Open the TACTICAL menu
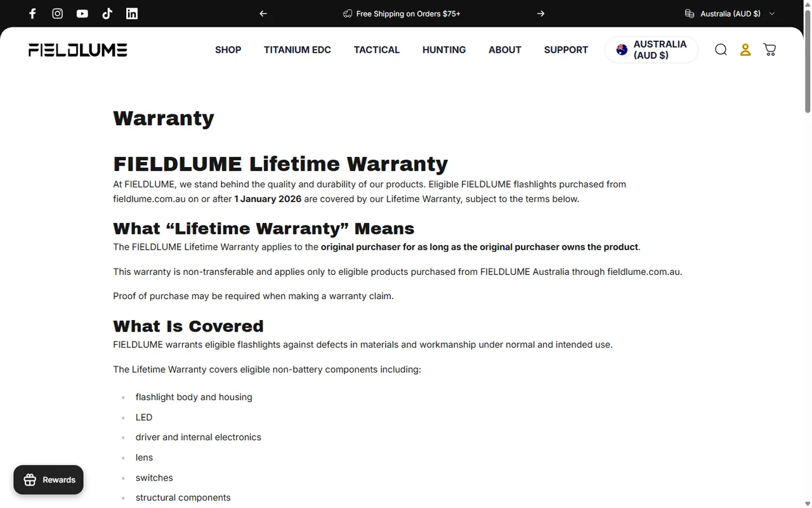This screenshot has height=508, width=812. pyautogui.click(x=377, y=50)
